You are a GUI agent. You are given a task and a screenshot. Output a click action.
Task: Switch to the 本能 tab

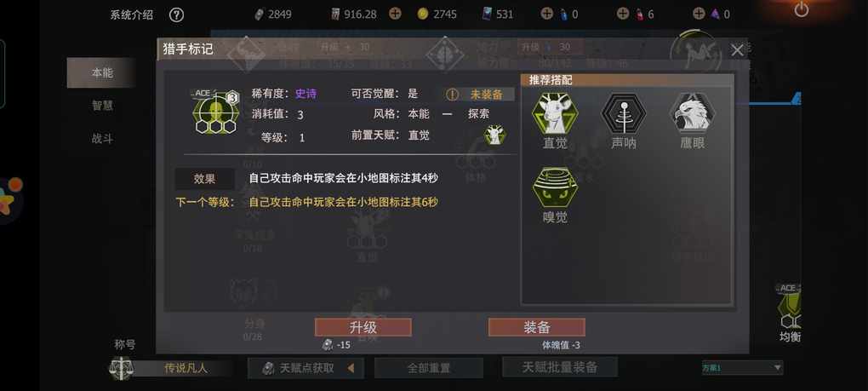[x=102, y=72]
